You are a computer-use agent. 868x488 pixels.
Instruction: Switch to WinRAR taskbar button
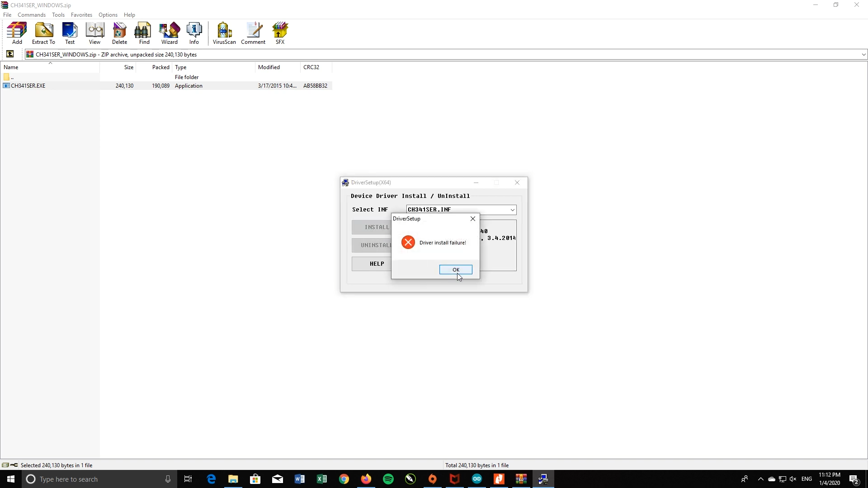click(x=521, y=479)
